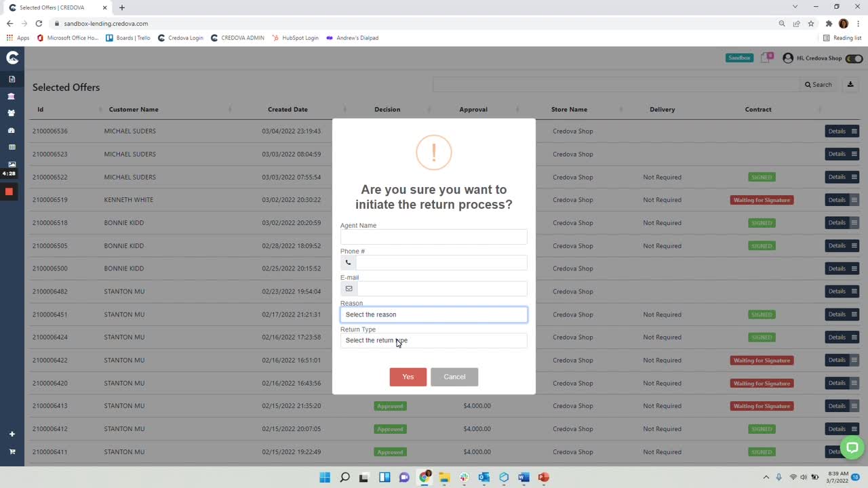
Task: Click the Phone # input field
Action: tap(441, 262)
